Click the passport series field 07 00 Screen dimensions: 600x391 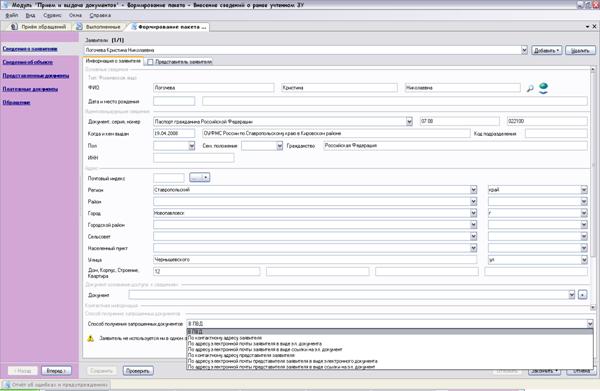(x=460, y=121)
